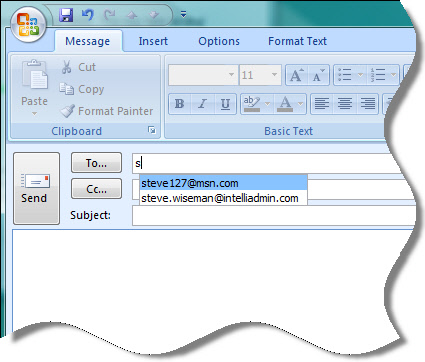Customize the Quick Access Toolbar

tap(183, 14)
